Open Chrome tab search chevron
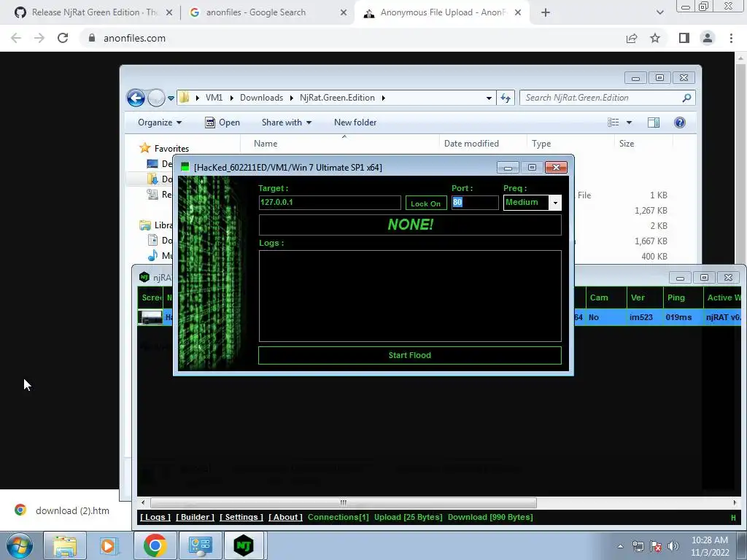This screenshot has width=747, height=560. pos(659,12)
